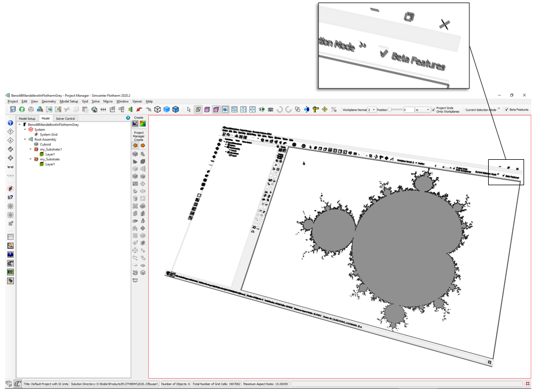This screenshot has width=539, height=392.
Task: Switch to the Model Setup tab
Action: click(27, 119)
